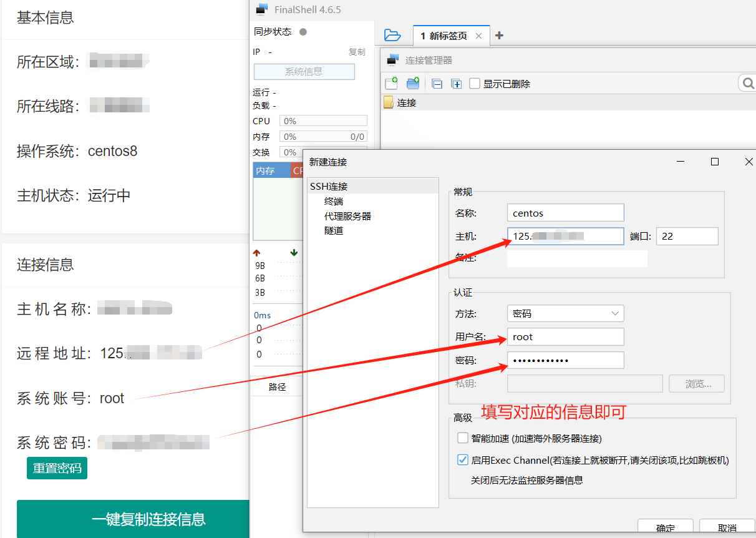Image resolution: width=756 pixels, height=538 pixels.
Task: Add a new tab with plus icon
Action: [x=499, y=36]
